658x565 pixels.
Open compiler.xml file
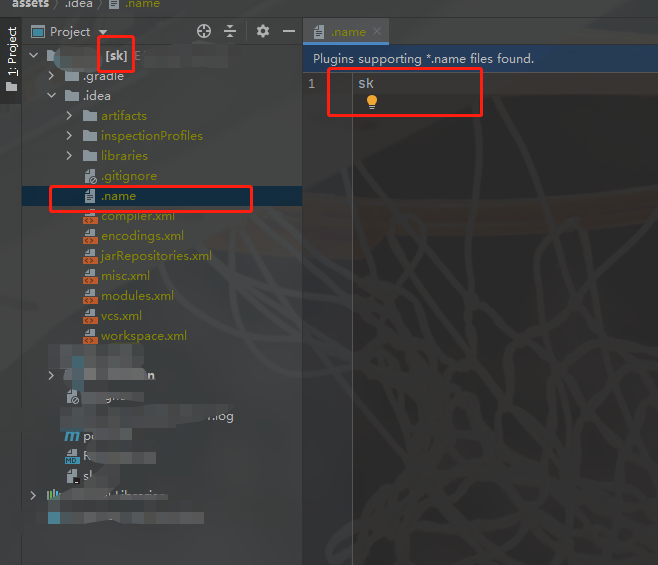pyautogui.click(x=138, y=216)
